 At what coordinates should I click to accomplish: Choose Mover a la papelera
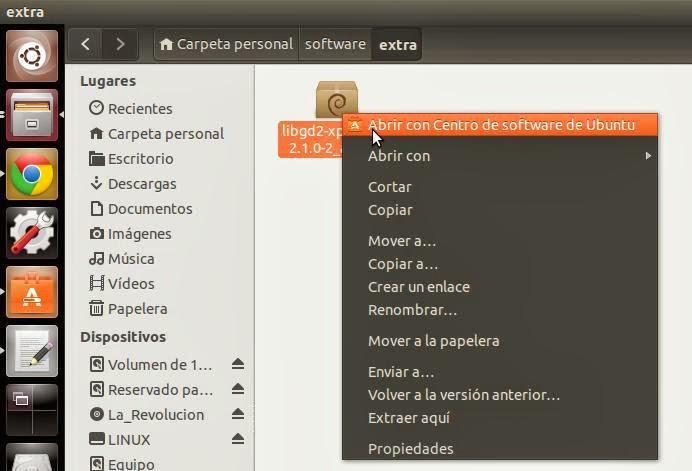500,341
